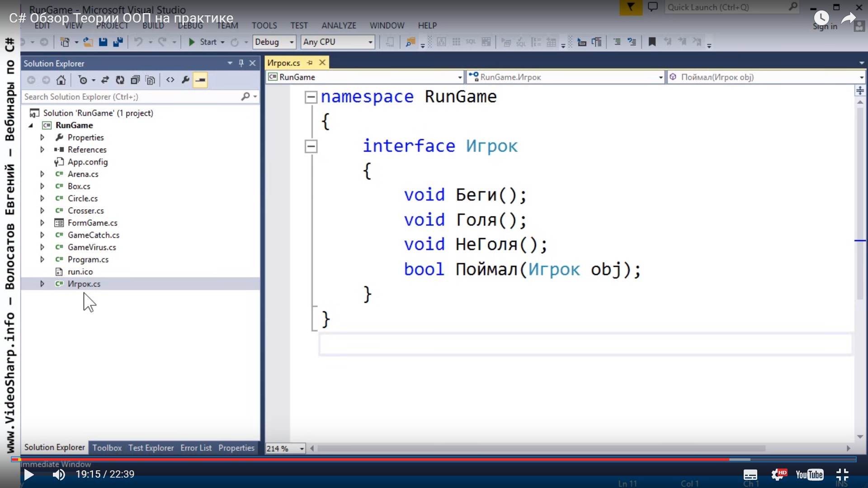Click Sign in link
This screenshot has width=868, height=488.
[825, 27]
